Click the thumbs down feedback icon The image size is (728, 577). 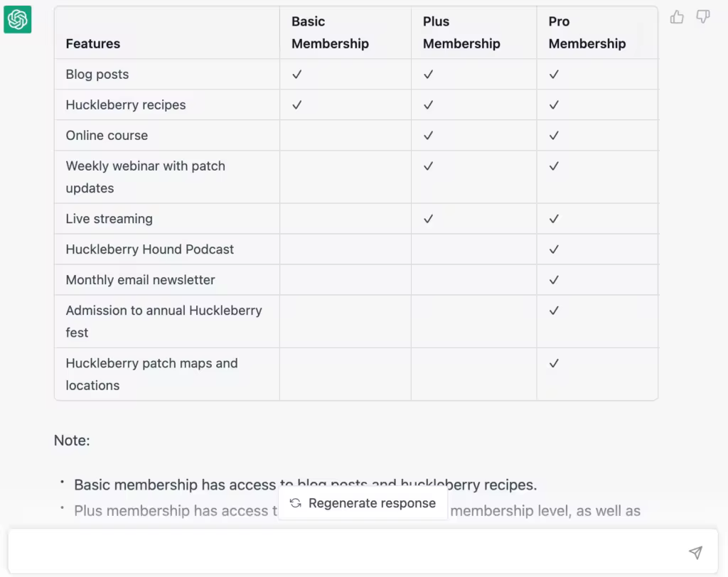(x=703, y=17)
